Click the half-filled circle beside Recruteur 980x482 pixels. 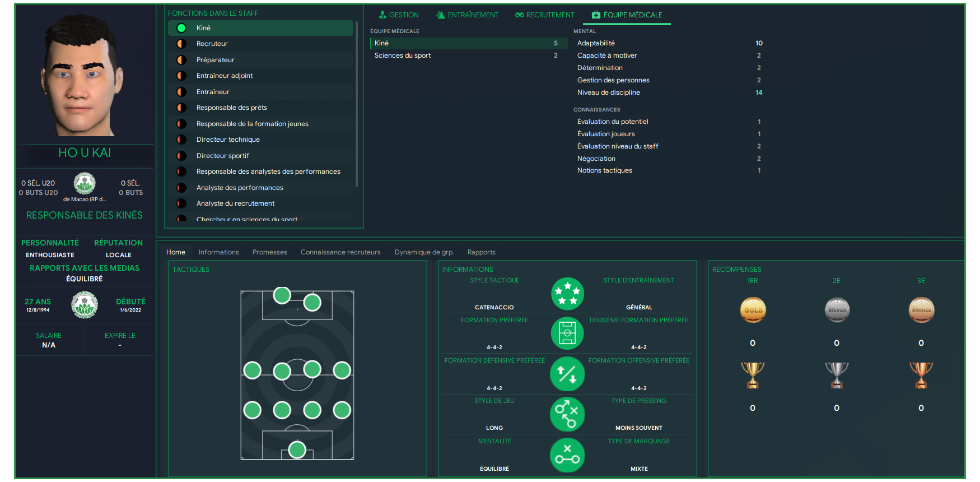tap(181, 44)
